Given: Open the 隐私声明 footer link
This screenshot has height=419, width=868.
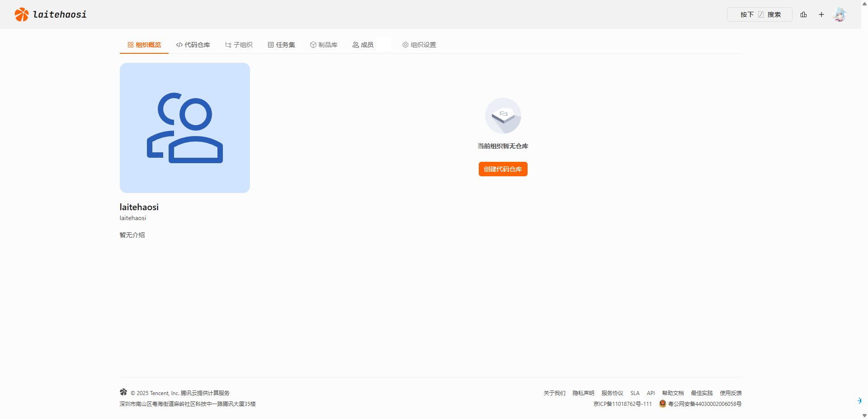Looking at the screenshot, I should click(x=583, y=393).
